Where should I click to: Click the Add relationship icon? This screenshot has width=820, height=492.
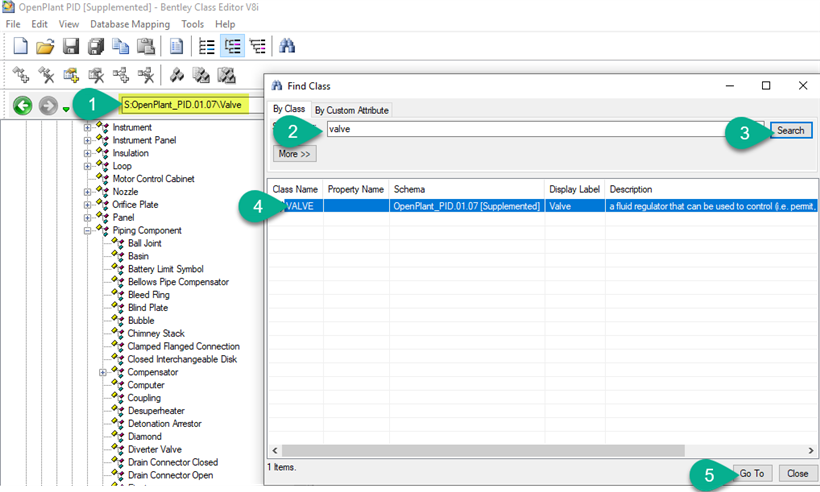click(121, 75)
